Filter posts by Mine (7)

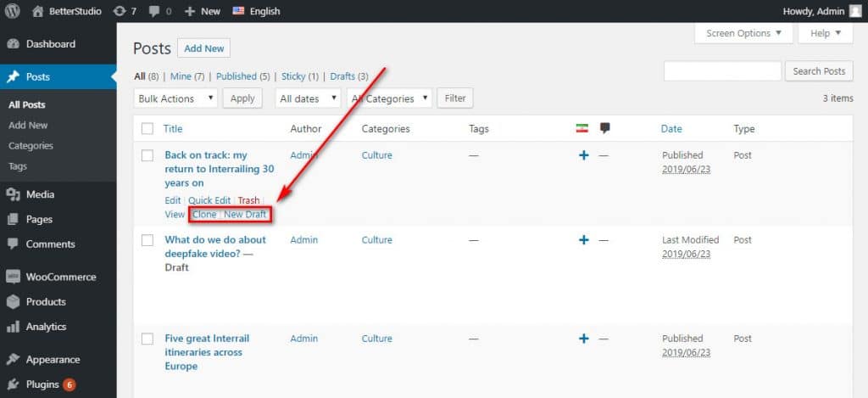[187, 76]
